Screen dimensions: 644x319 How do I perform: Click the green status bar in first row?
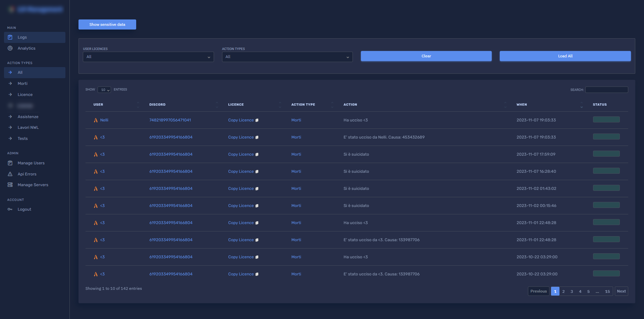tap(606, 120)
